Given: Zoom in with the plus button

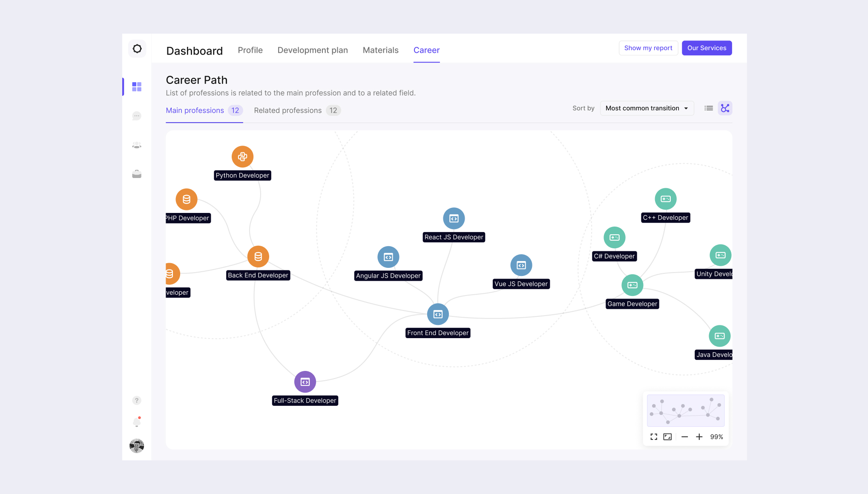Looking at the screenshot, I should tap(699, 437).
